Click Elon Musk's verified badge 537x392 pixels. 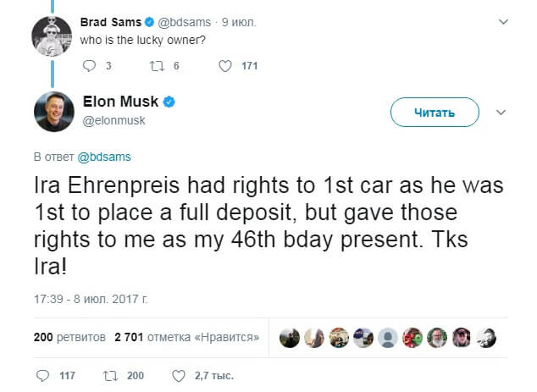coord(169,102)
